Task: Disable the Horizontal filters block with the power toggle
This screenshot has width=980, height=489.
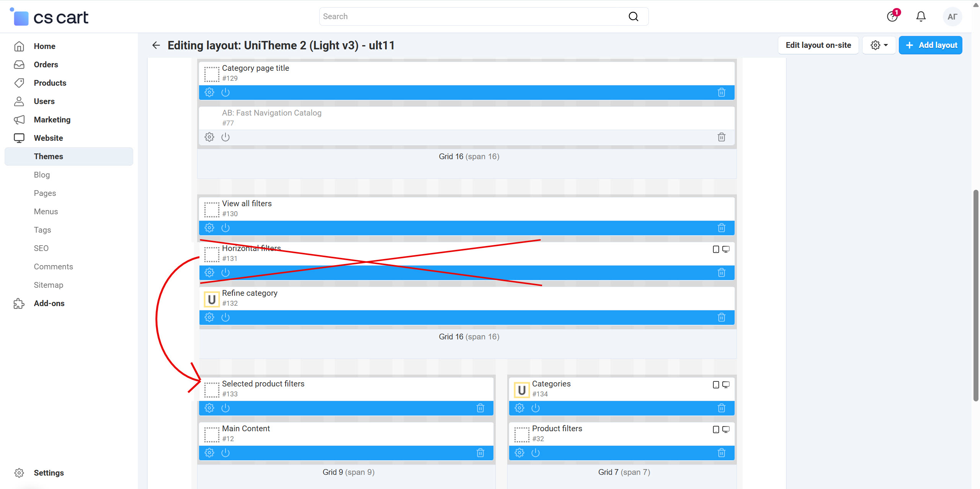Action: 225,272
